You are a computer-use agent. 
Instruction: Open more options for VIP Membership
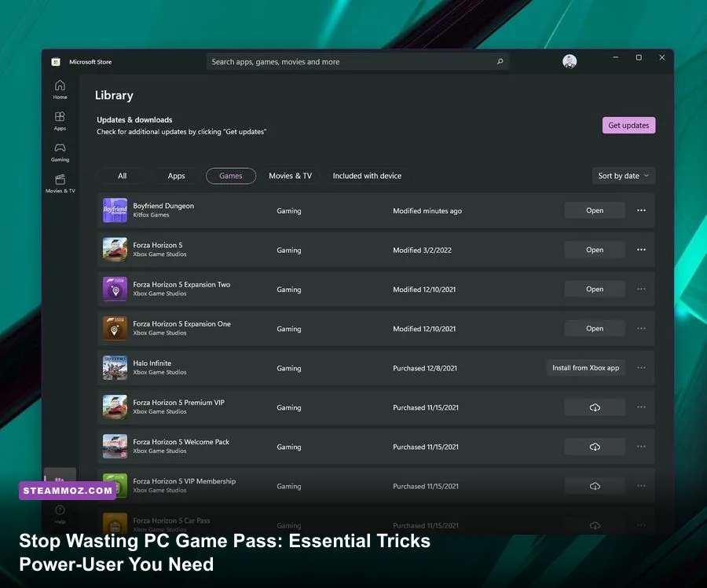click(x=641, y=486)
